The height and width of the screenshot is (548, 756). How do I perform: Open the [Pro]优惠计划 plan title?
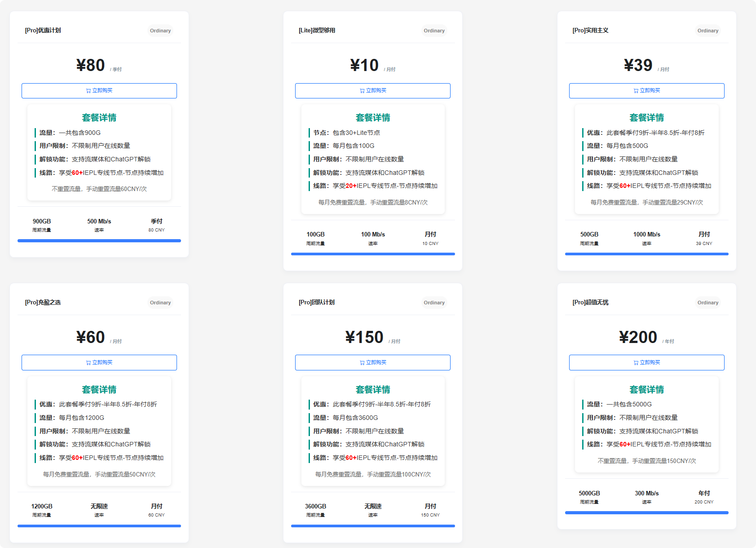pyautogui.click(x=43, y=31)
